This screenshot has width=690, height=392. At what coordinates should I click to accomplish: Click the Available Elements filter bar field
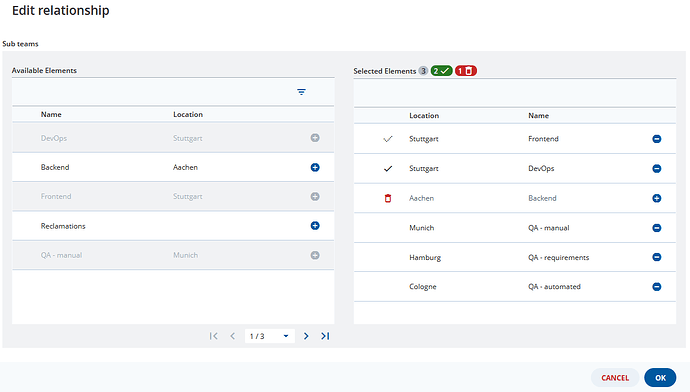point(173,92)
